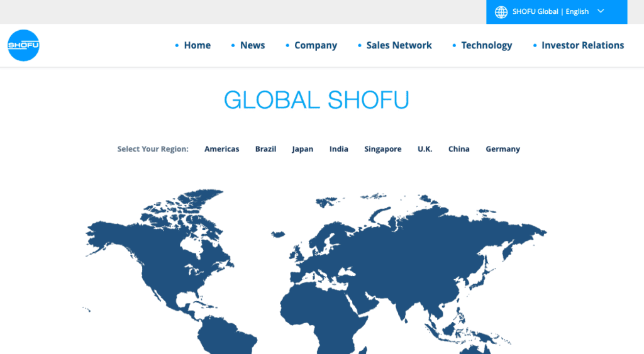Click the SHOFU logo
Image resolution: width=644 pixels, height=354 pixels.
coord(23,45)
